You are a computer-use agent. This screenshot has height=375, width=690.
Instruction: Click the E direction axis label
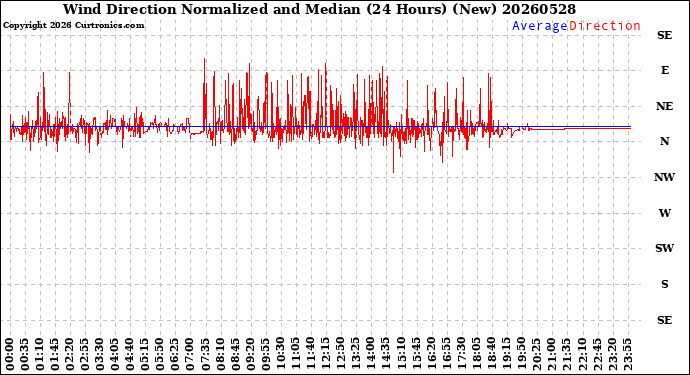point(664,70)
